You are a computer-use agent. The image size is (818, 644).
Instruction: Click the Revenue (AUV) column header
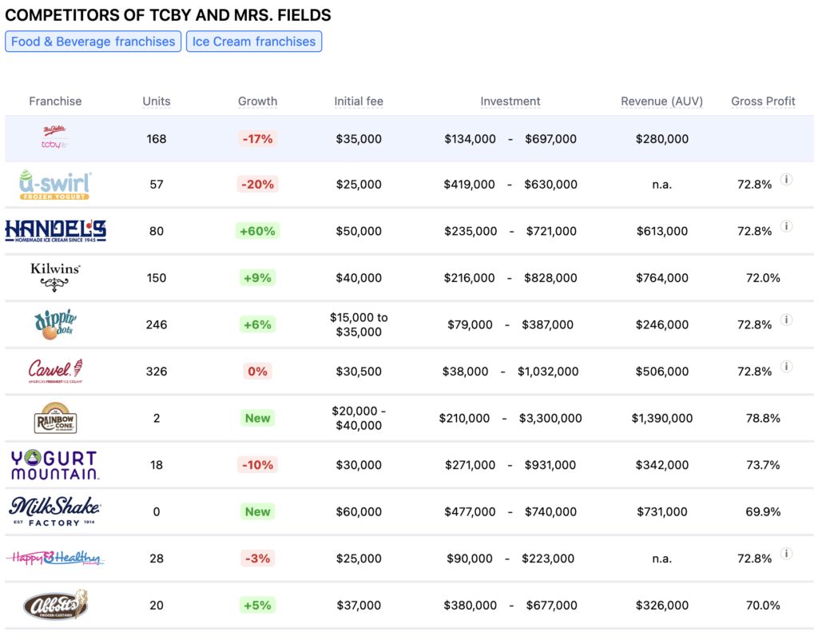coord(662,101)
